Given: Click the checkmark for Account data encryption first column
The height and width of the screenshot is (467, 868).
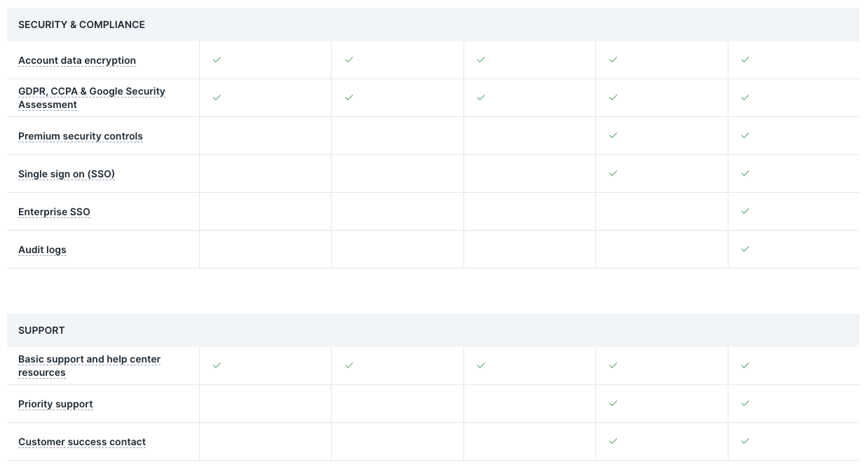Looking at the screenshot, I should coord(217,60).
